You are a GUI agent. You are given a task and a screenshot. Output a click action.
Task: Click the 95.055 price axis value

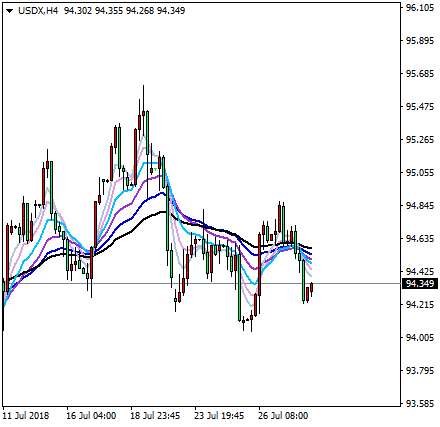coord(420,173)
